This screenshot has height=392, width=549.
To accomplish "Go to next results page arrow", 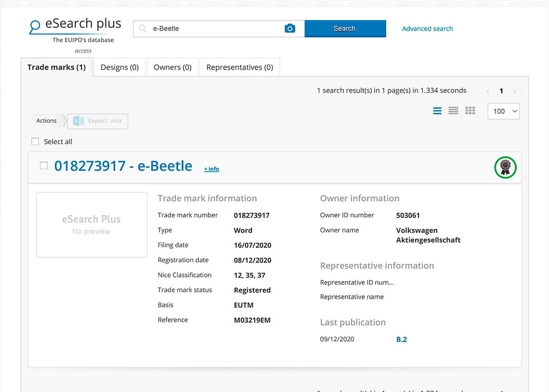I will [x=515, y=91].
